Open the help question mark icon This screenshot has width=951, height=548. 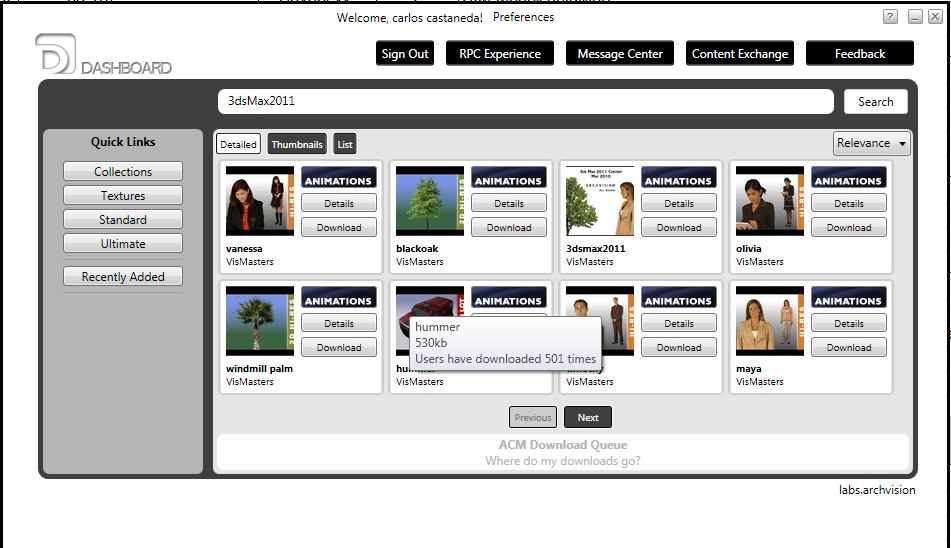click(x=890, y=16)
